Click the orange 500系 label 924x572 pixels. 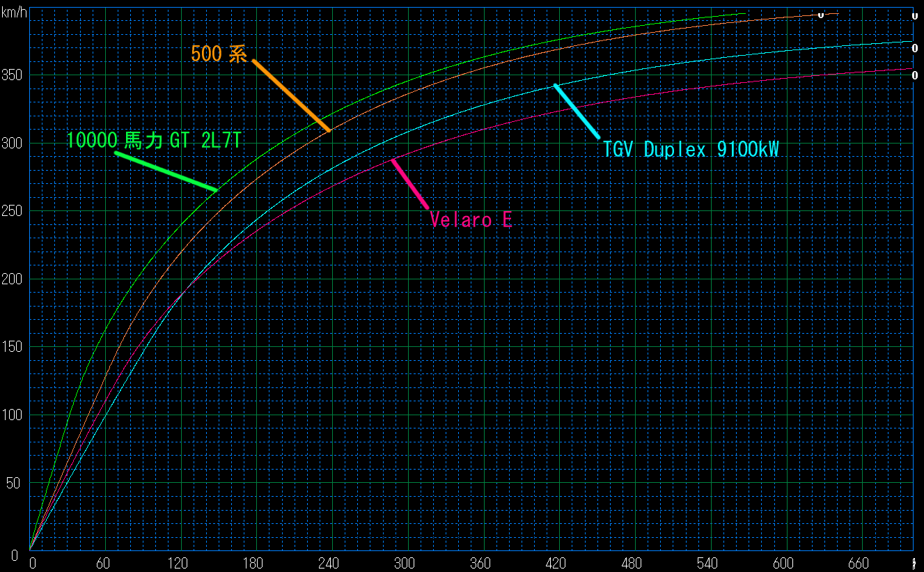[219, 54]
